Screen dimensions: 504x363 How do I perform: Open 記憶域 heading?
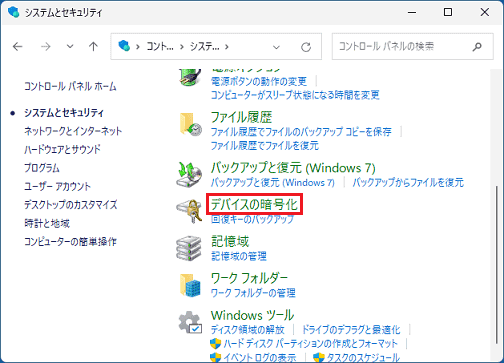click(x=230, y=241)
